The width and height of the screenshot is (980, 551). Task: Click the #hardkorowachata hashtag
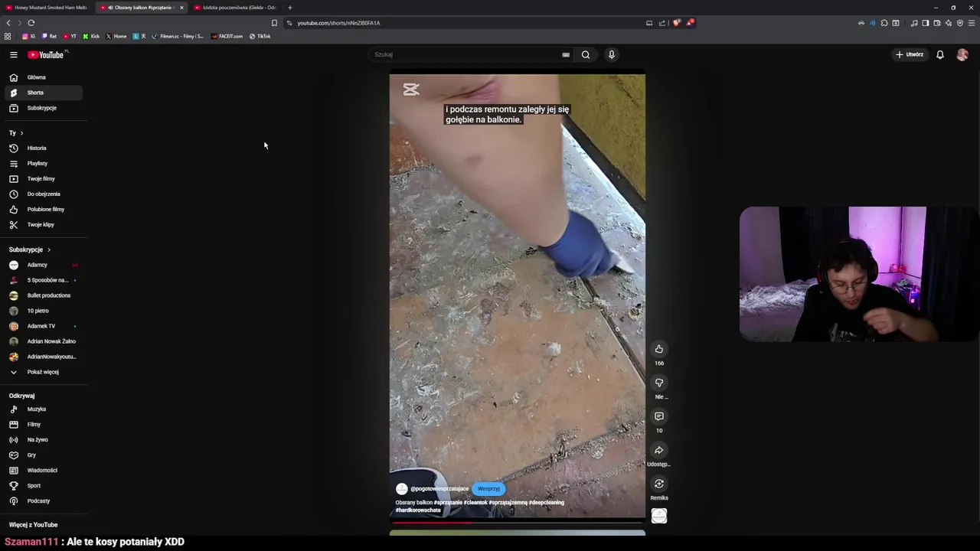coord(418,510)
